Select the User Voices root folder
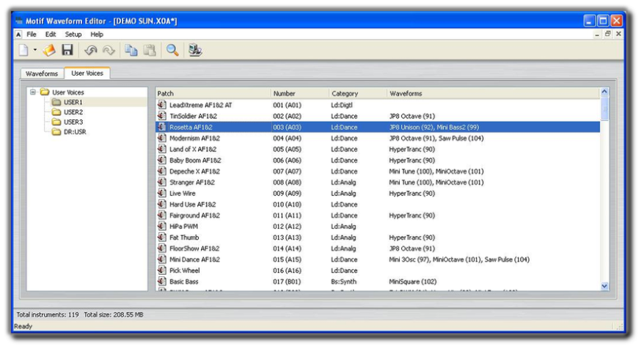This screenshot has width=644, height=351. point(68,92)
